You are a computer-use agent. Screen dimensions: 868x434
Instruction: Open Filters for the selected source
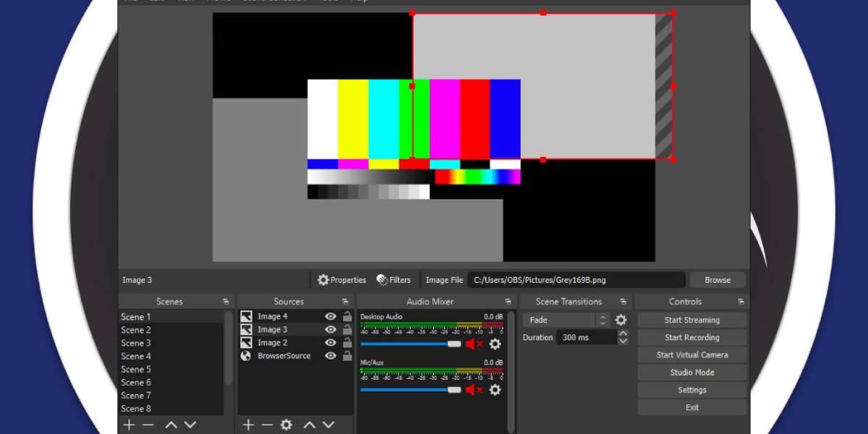click(x=393, y=280)
